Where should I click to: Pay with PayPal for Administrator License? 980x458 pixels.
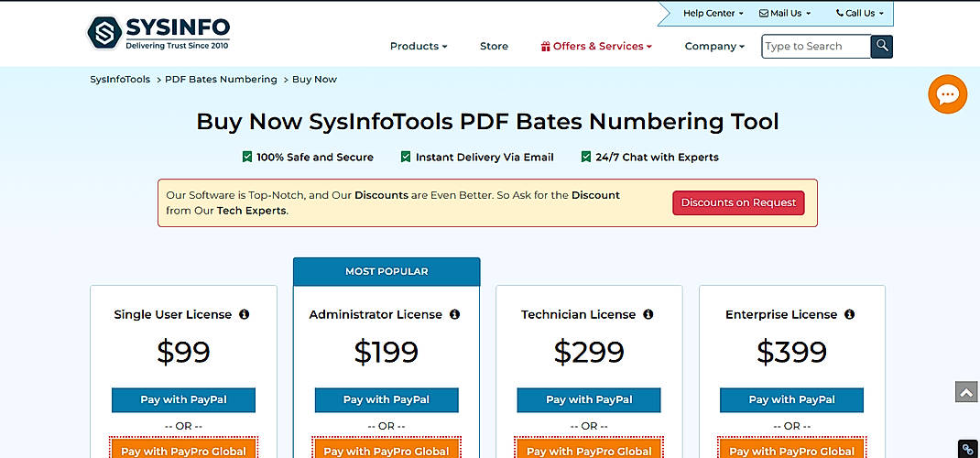click(x=387, y=400)
